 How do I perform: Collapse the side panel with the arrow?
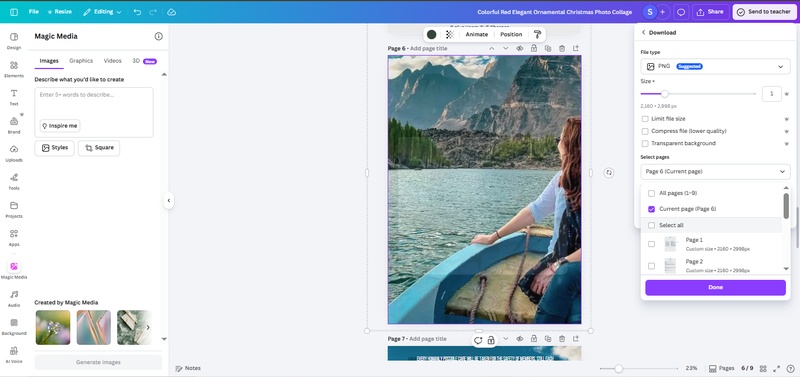(x=169, y=200)
